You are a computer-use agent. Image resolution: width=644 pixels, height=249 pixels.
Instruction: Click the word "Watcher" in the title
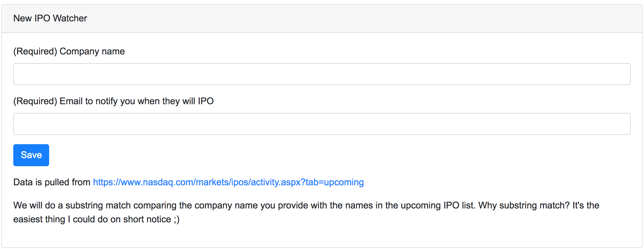click(70, 18)
